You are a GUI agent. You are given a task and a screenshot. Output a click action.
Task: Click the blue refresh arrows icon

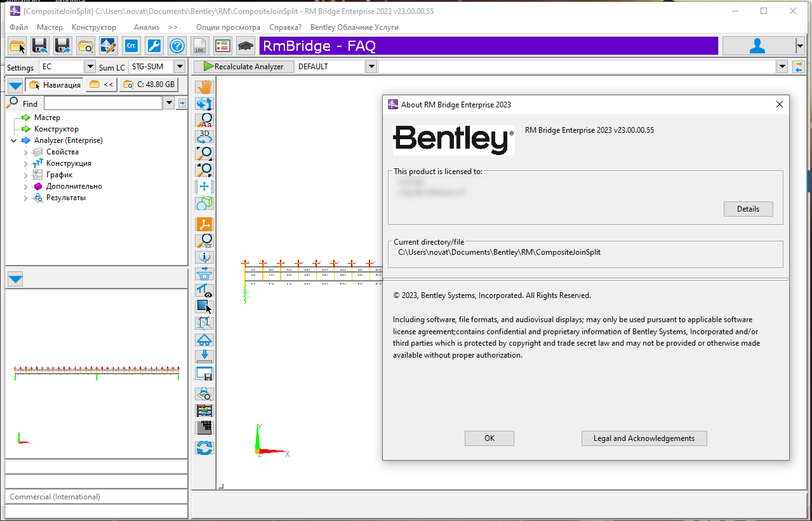204,448
